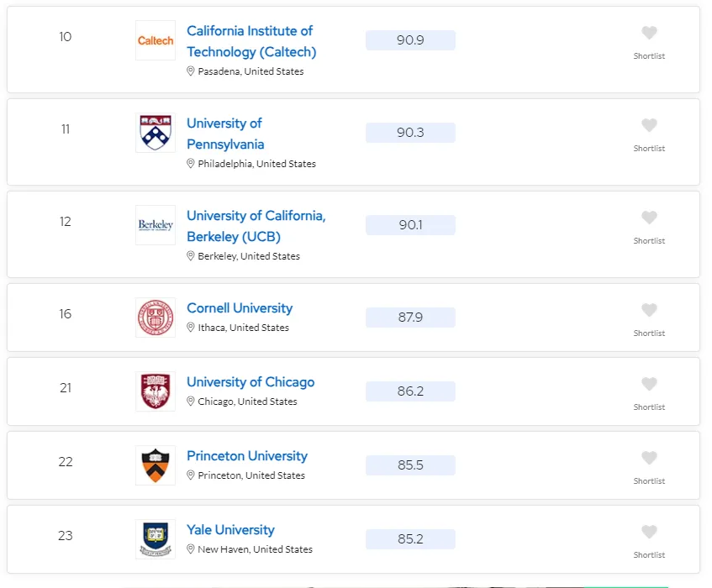Select the Cornell University seal logo
The height and width of the screenshot is (588, 712).
click(x=156, y=318)
